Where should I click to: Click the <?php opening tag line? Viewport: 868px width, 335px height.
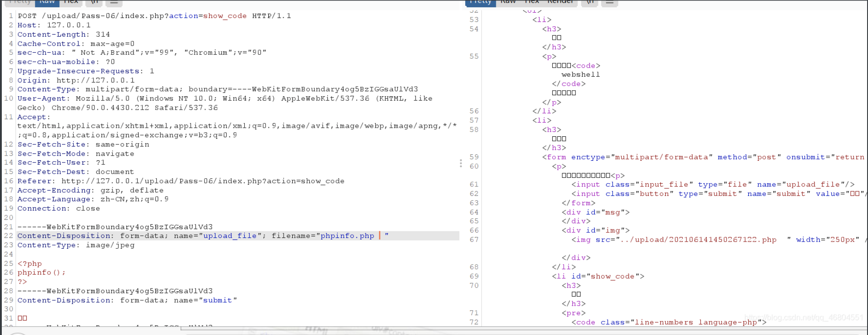tap(30, 263)
